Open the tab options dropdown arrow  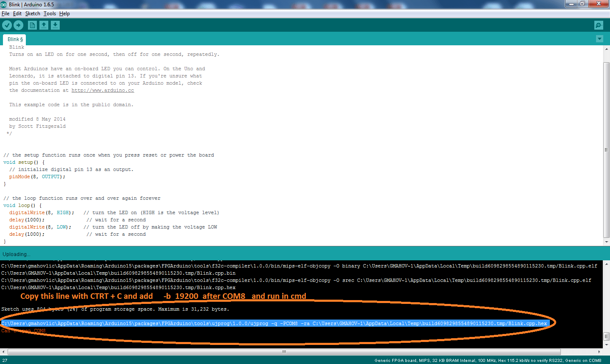tap(599, 39)
